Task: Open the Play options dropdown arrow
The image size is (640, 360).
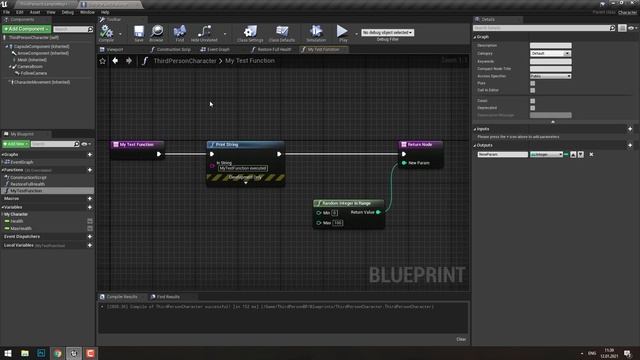Action: [356, 34]
